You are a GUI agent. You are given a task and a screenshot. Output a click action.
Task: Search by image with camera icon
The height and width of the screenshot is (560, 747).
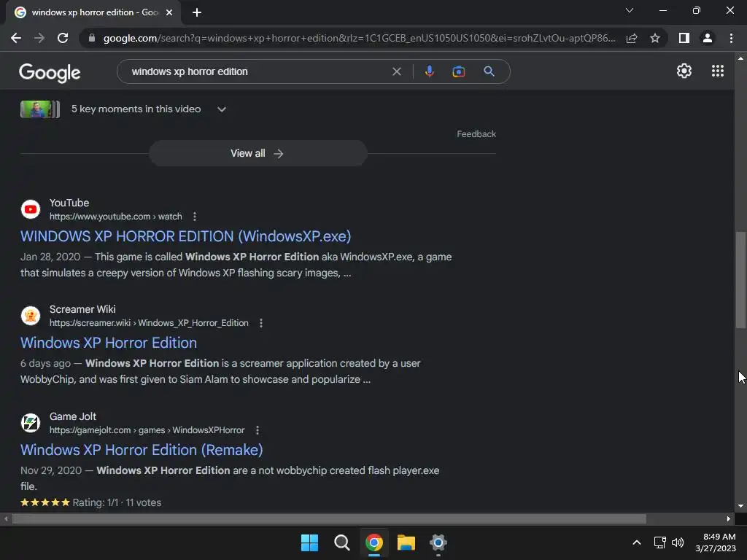(x=458, y=71)
